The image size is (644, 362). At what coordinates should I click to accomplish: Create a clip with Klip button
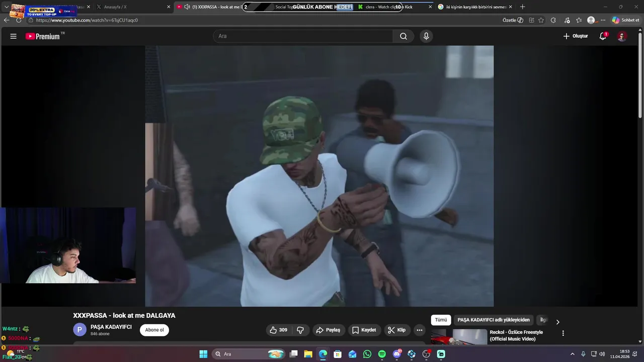coord(396,330)
